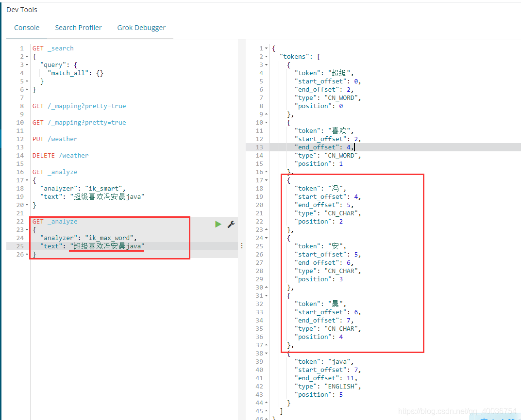521x420 pixels.
Task: Select the PUT /weather request line
Action: pos(55,139)
